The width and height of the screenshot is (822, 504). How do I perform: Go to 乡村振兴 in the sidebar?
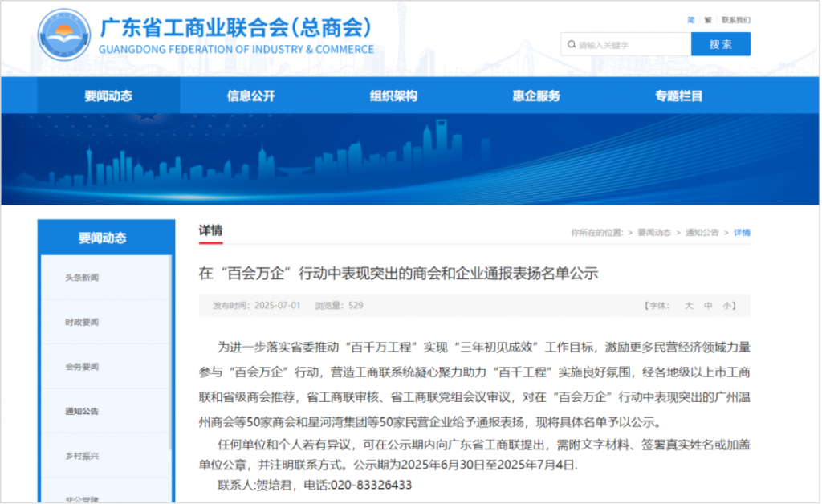tap(82, 456)
